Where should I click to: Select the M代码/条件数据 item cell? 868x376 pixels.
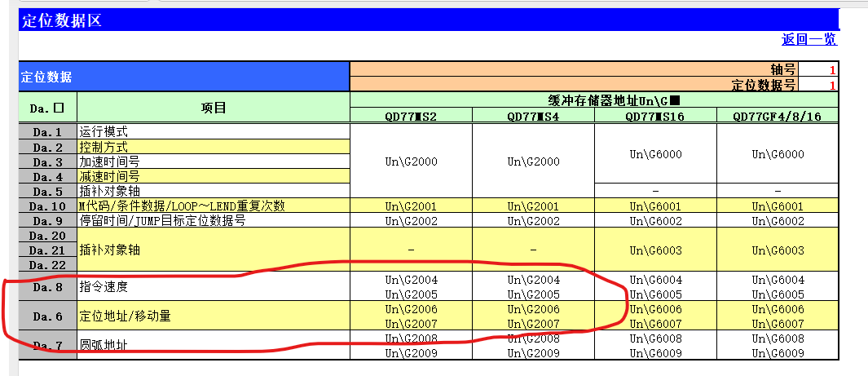pyautogui.click(x=213, y=206)
